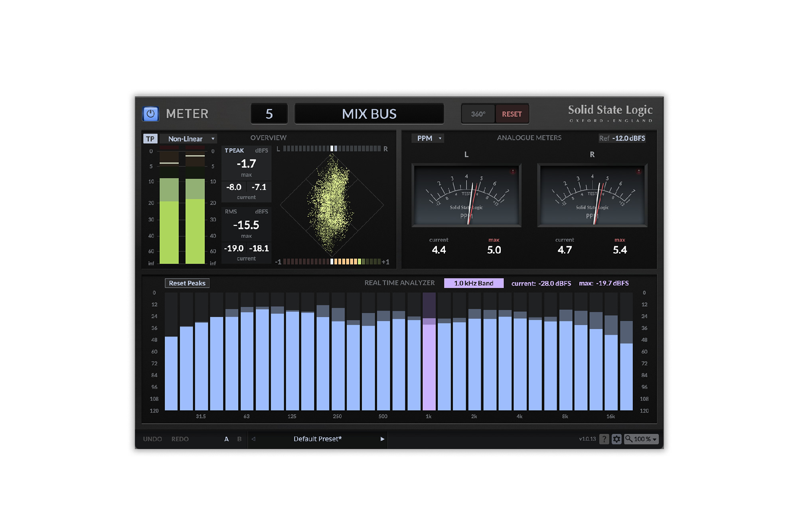The image size is (798, 532).
Task: Open plugin settings with the gear icon
Action: coord(617,439)
